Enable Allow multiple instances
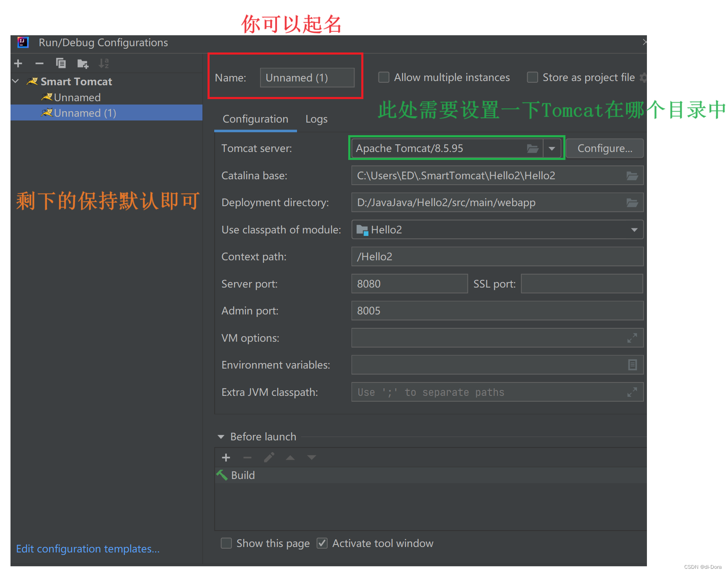 (x=384, y=77)
